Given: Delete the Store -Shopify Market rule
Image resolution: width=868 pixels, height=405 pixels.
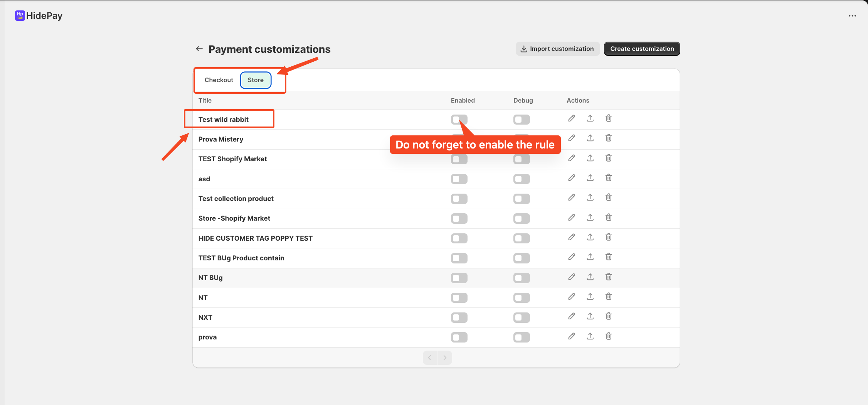Looking at the screenshot, I should click(x=609, y=218).
